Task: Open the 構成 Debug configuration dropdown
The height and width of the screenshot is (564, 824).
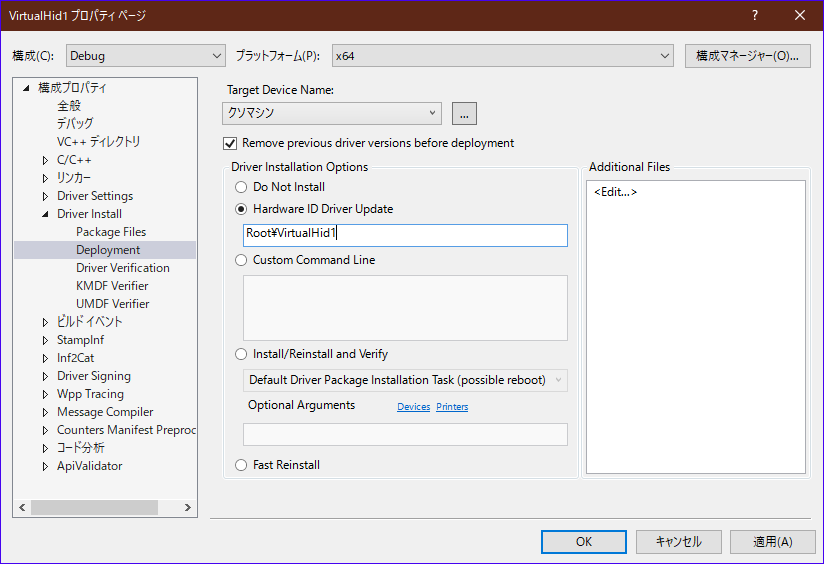Action: click(146, 56)
